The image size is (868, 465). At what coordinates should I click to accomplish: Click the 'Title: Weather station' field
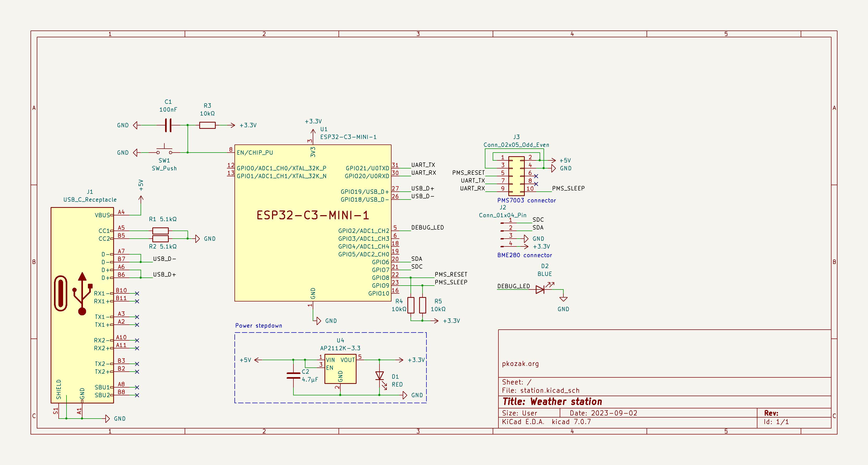click(x=552, y=402)
